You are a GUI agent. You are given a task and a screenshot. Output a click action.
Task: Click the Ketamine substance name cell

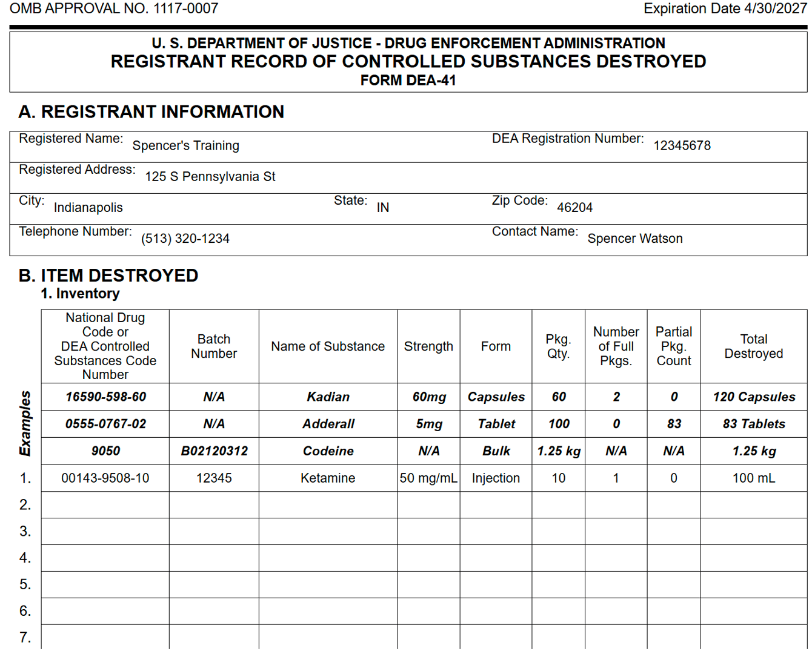pos(327,478)
